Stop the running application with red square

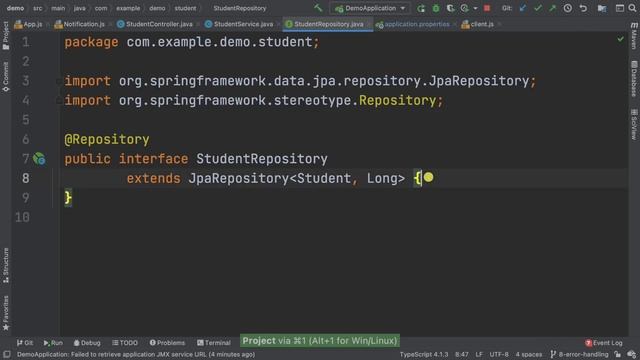[x=487, y=8]
